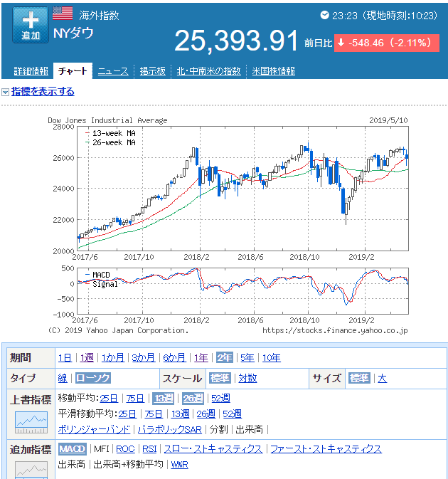448x479 pixels.
Task: Open the 米国株情報 tab
Action: (x=274, y=71)
